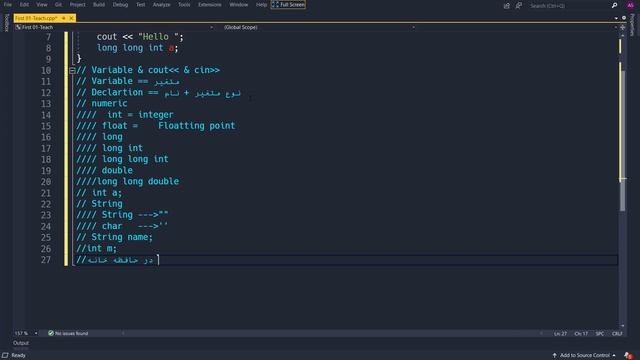
Task: Click the '//int m;' comment
Action: 96,248
